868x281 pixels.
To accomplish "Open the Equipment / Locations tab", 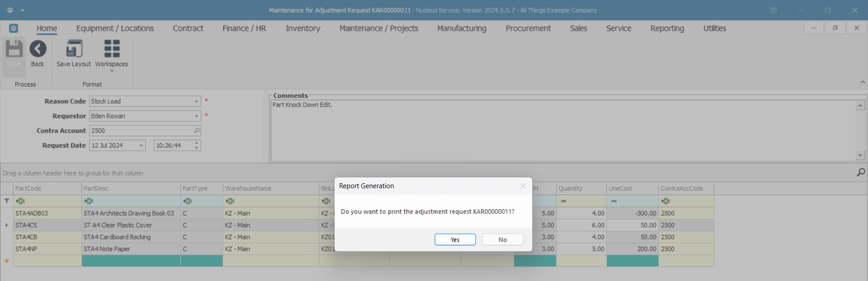I will coord(115,28).
